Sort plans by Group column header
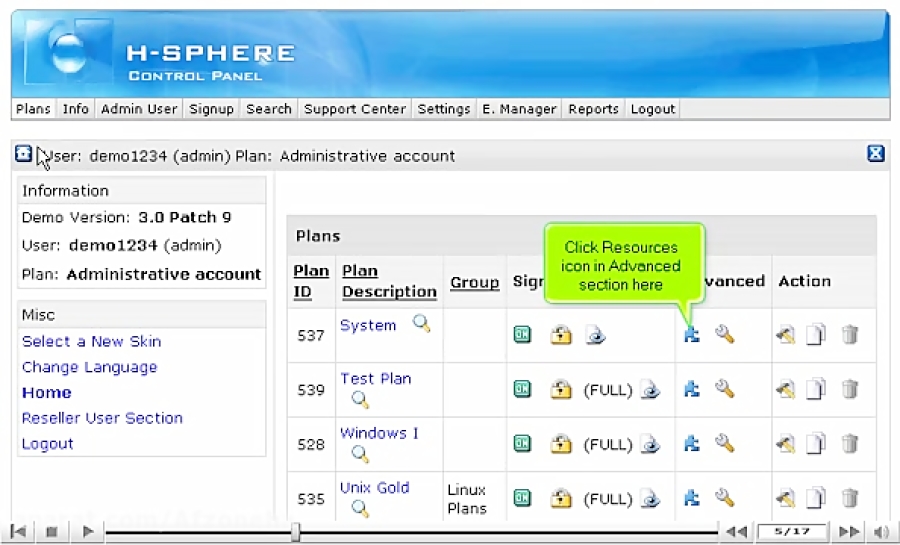Screen dimensions: 900x545 point(474,282)
